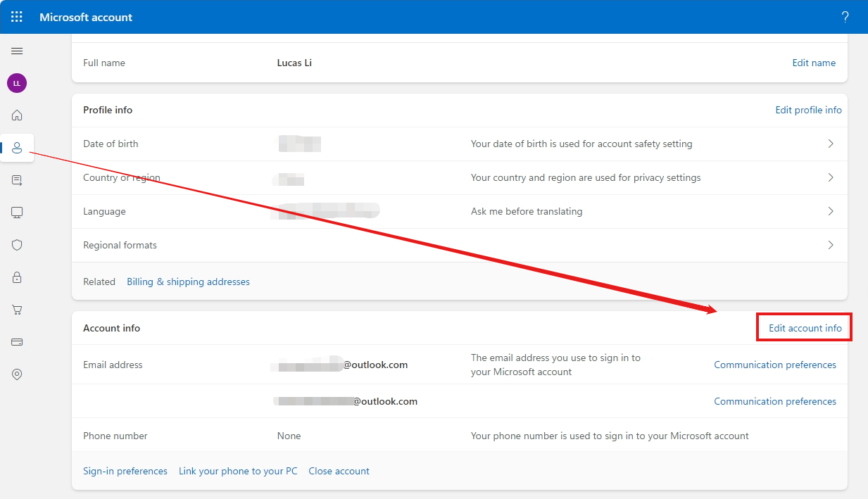Open the Microsoft account home icon
This screenshot has width=868, height=499.
pyautogui.click(x=16, y=115)
